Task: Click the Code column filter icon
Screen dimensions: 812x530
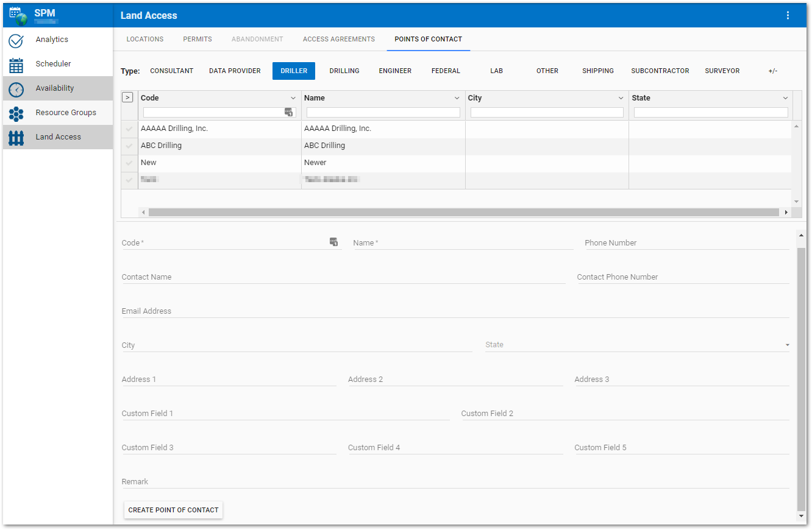Action: click(x=289, y=112)
